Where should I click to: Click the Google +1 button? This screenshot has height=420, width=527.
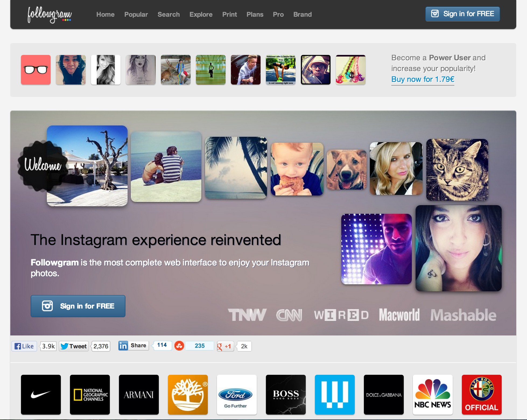point(225,346)
